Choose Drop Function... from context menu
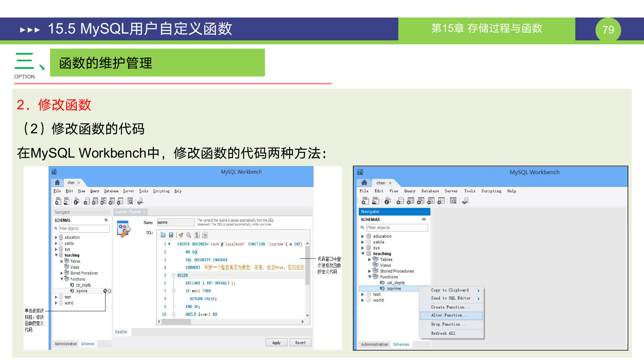This screenshot has height=362, width=644. coord(451,324)
